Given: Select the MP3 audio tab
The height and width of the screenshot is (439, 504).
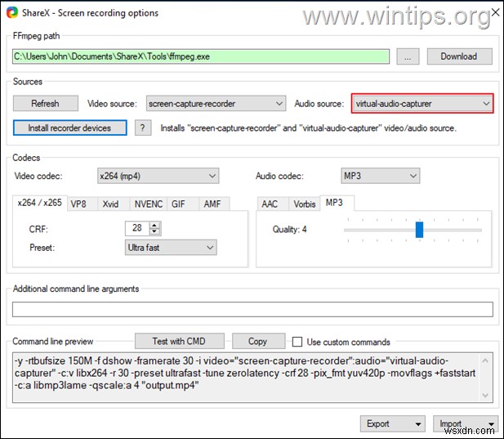Looking at the screenshot, I should (337, 203).
